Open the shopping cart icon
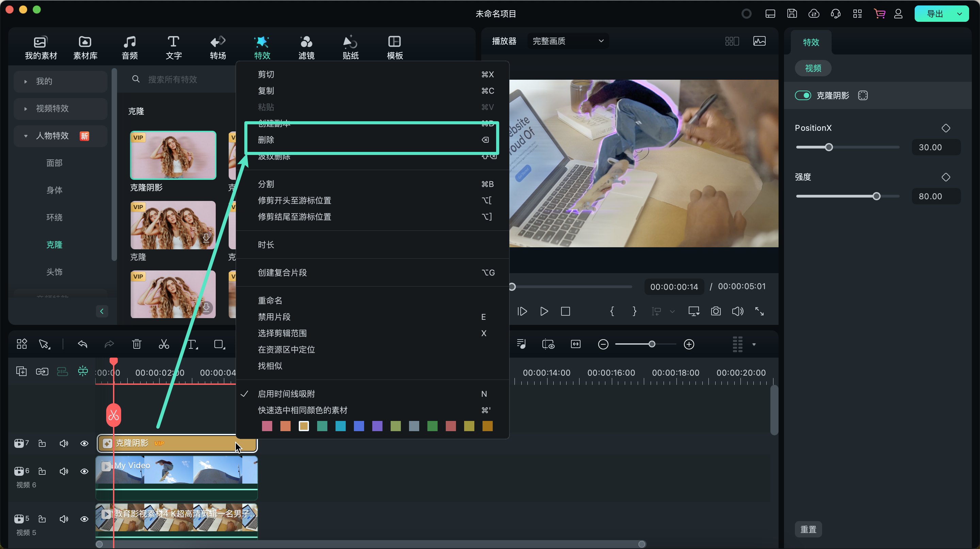Image resolution: width=980 pixels, height=549 pixels. point(879,14)
